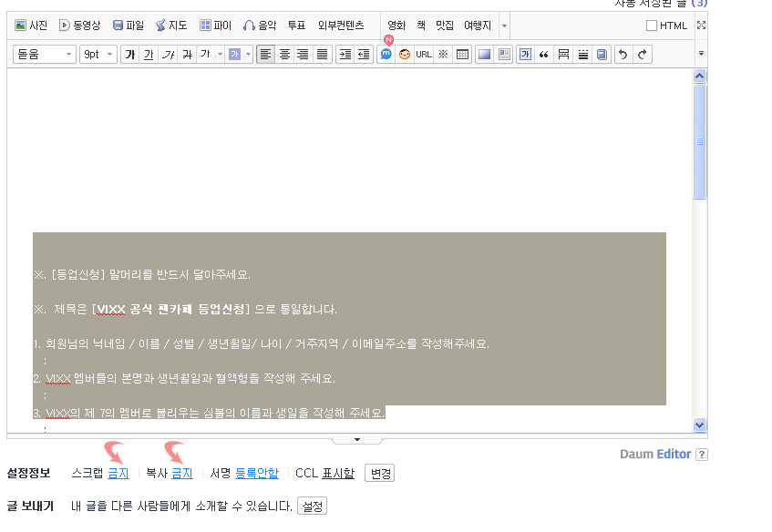Screen dimensions: 772x532
Task: Toggle italic formatting
Action: pos(168,54)
